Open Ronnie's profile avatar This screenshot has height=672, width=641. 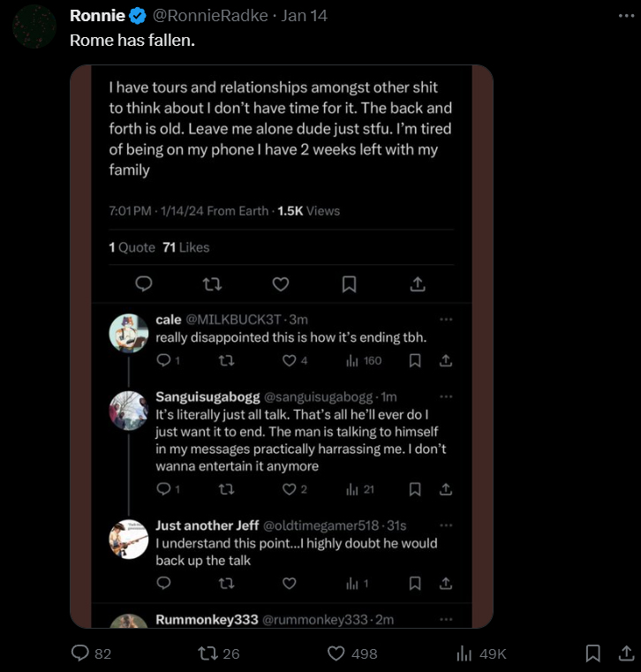(34, 26)
